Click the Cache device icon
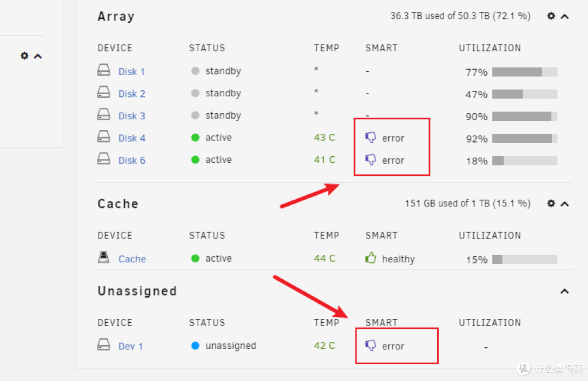The width and height of the screenshot is (588, 381). 103,258
